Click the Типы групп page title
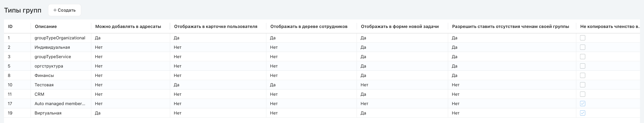 [x=23, y=10]
